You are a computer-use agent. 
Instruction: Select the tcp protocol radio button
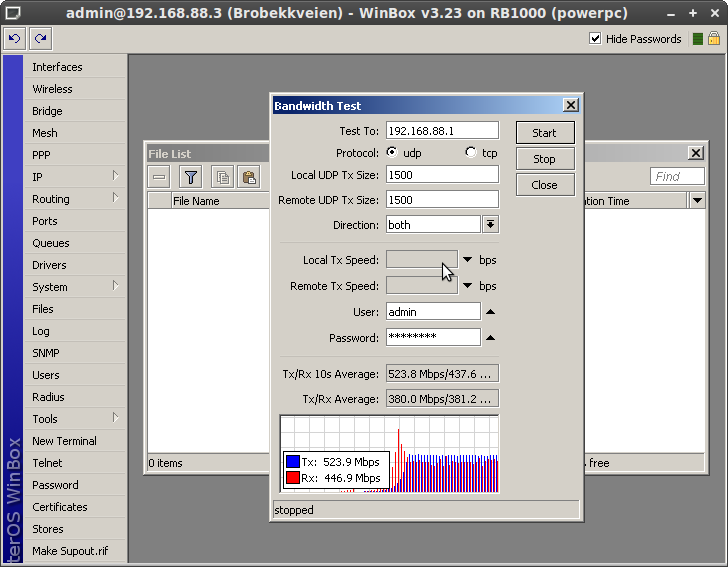click(471, 152)
